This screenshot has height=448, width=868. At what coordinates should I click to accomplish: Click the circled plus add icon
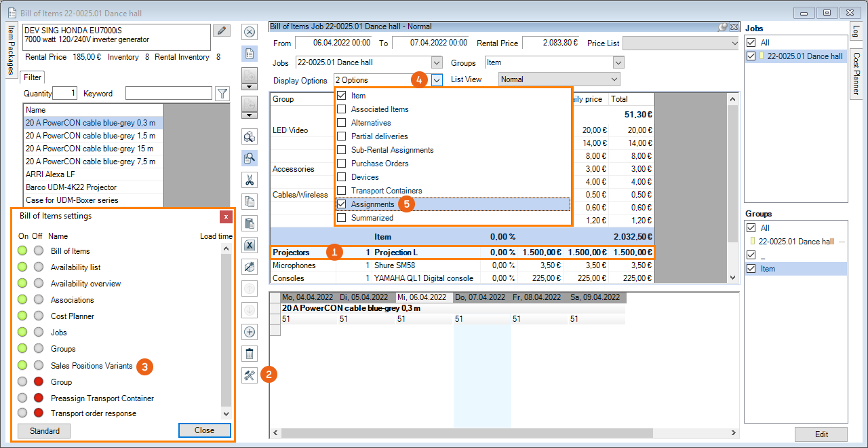coord(250,332)
